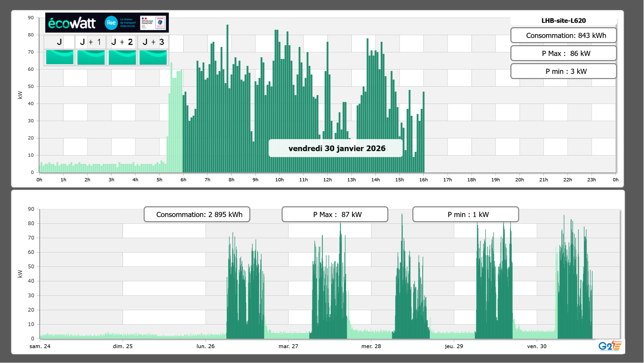Click the P Max 87 kW weekly box
The image size is (644, 363).
(x=335, y=214)
